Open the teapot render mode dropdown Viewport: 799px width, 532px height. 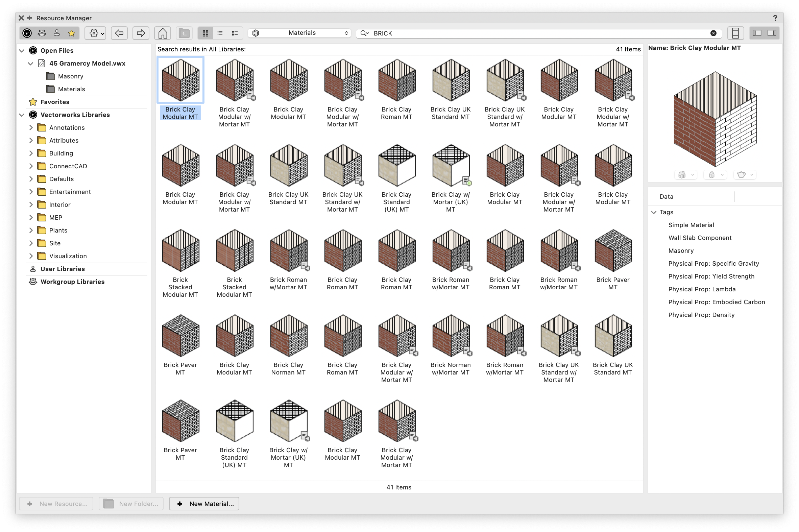coord(744,175)
